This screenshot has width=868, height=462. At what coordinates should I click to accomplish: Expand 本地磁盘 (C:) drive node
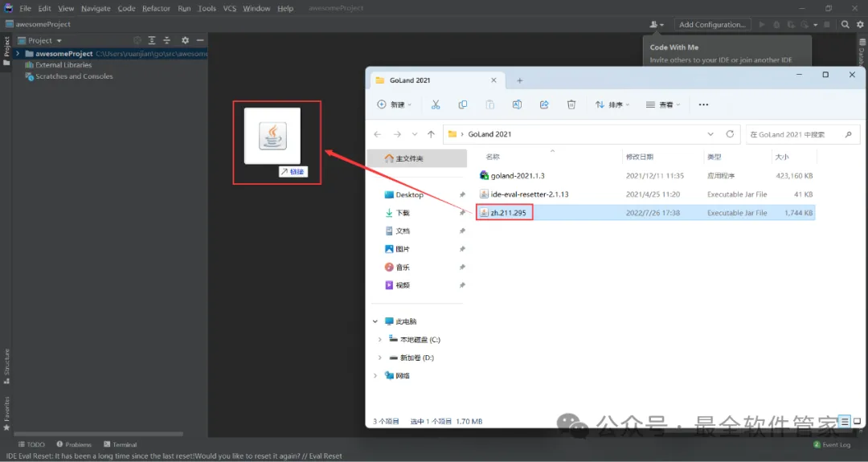379,340
